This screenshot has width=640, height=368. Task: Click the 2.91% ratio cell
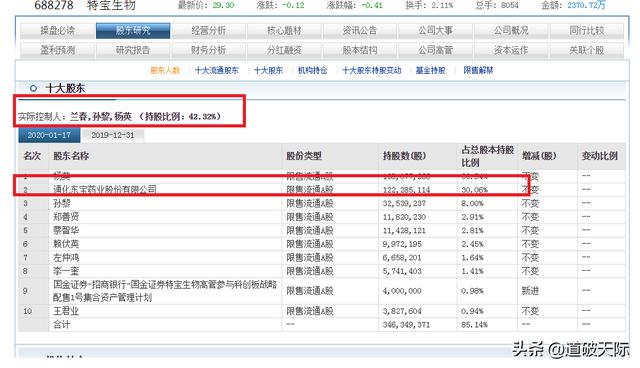(x=472, y=217)
